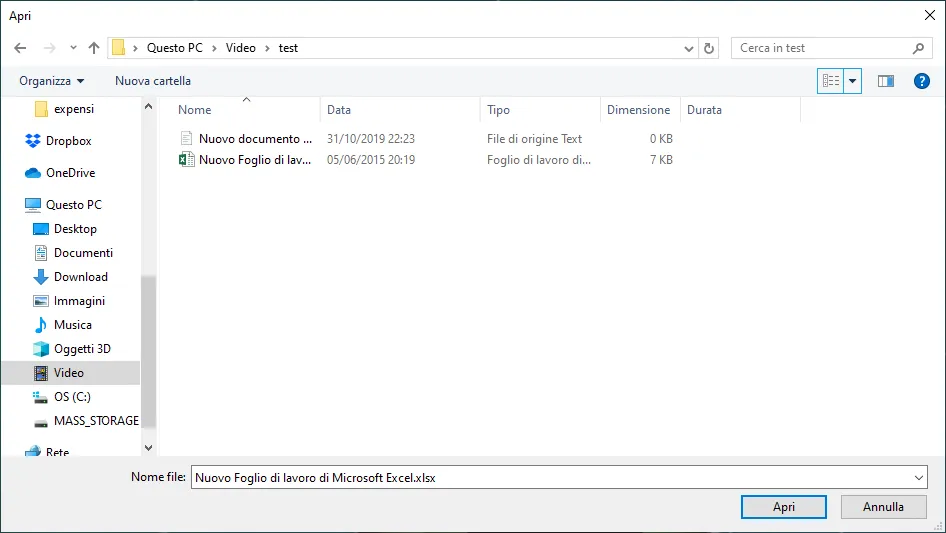The image size is (946, 533).
Task: Refresh the test folder view
Action: pyautogui.click(x=710, y=48)
